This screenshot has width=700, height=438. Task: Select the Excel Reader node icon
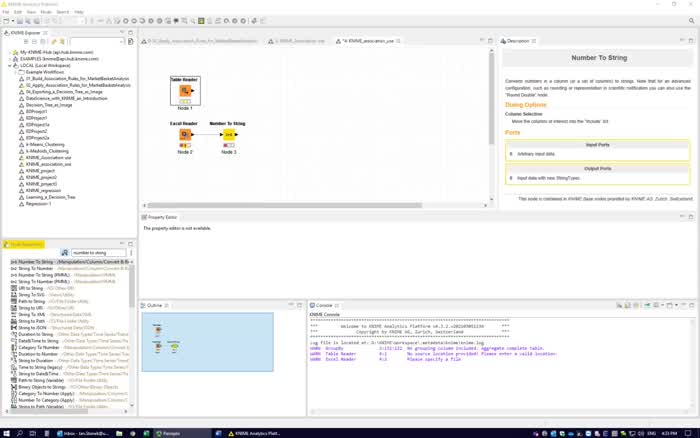pyautogui.click(x=185, y=134)
